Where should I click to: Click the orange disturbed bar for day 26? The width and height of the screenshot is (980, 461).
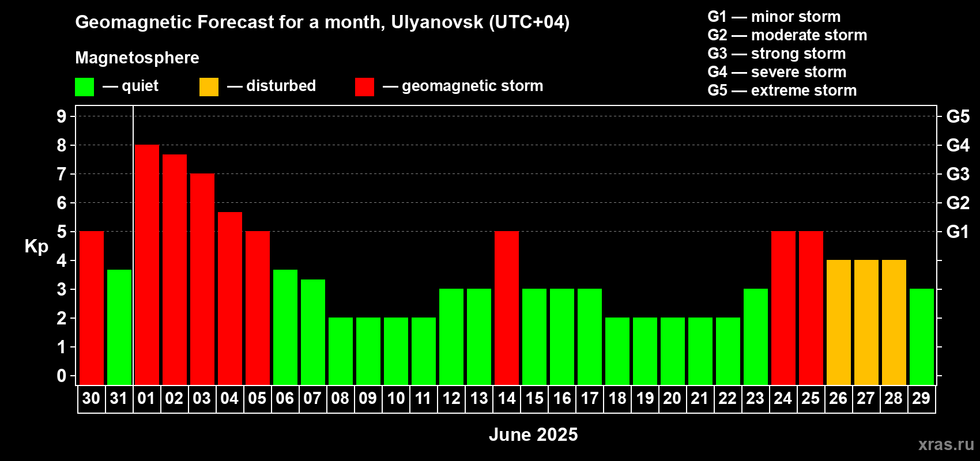point(839,323)
